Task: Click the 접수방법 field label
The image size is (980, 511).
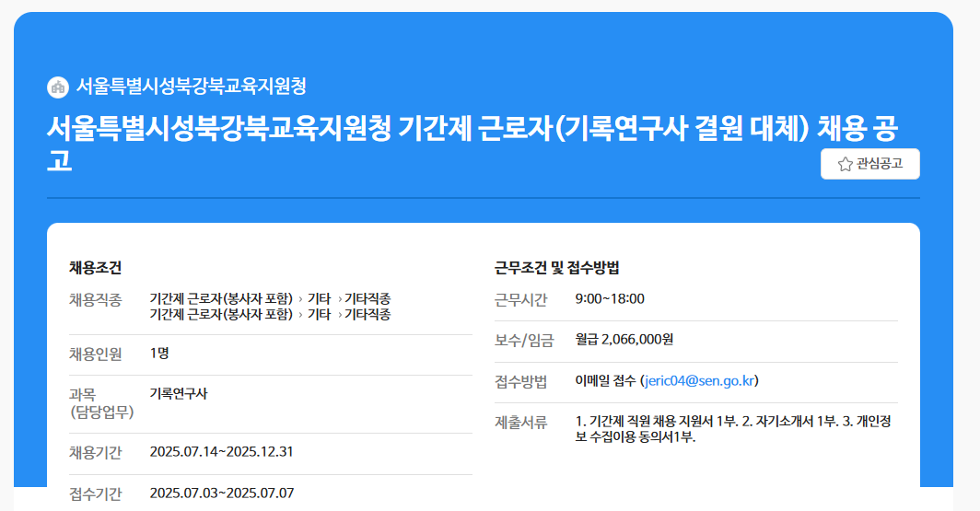Action: 520,381
